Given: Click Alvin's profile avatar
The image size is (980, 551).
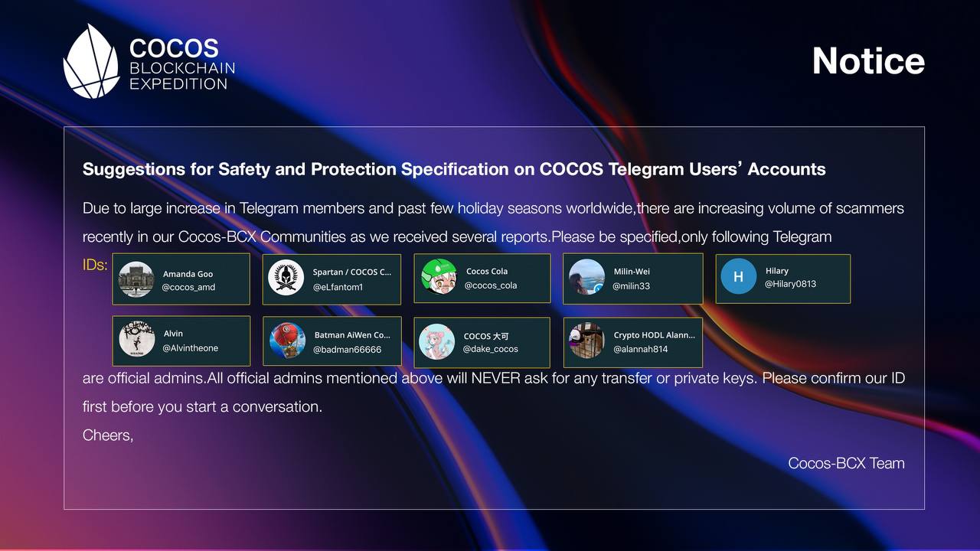Looking at the screenshot, I should click(137, 340).
